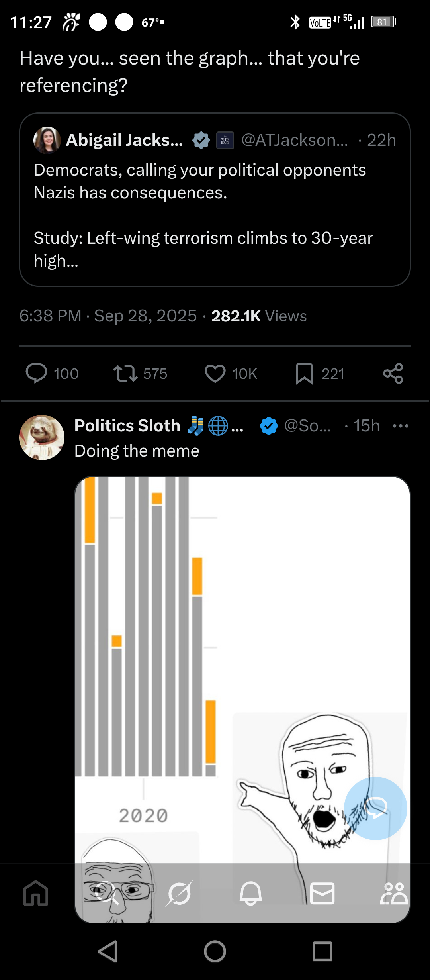Image resolution: width=430 pixels, height=980 pixels.
Task: Like the tweet with 10K likes
Action: click(x=215, y=374)
